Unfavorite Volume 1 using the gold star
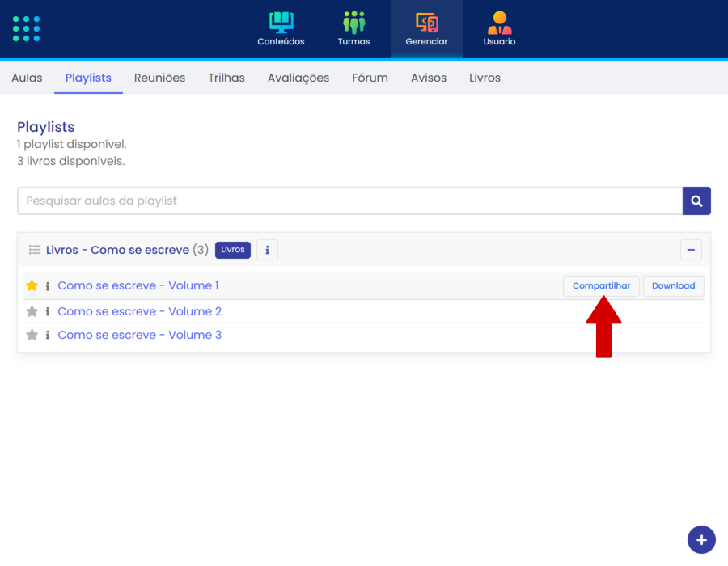 pyautogui.click(x=32, y=285)
